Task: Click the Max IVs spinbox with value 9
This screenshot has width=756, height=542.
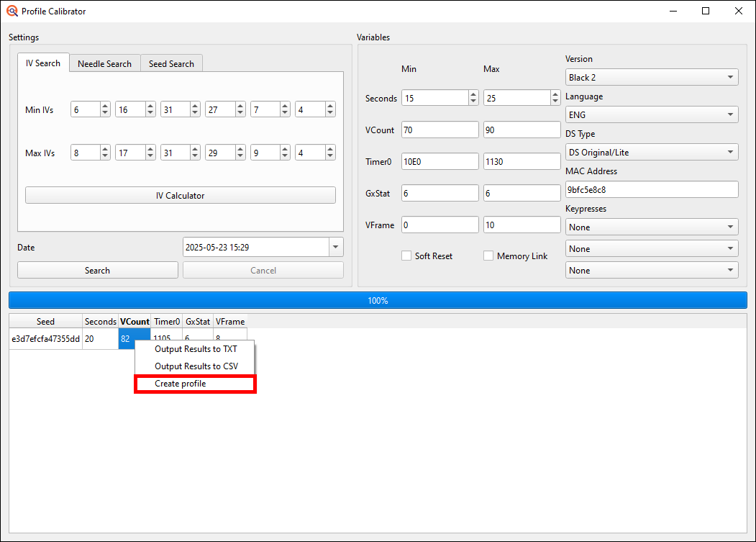Action: coord(270,153)
